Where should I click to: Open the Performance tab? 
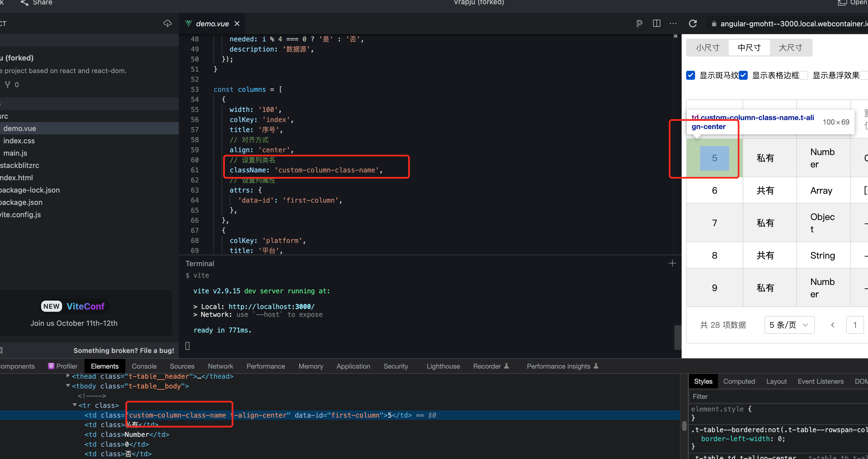tap(266, 366)
